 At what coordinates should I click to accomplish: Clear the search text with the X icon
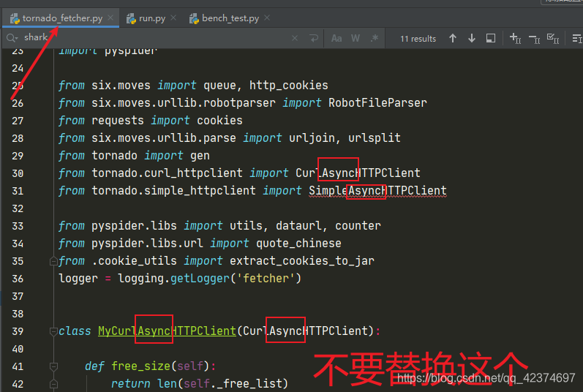[295, 38]
